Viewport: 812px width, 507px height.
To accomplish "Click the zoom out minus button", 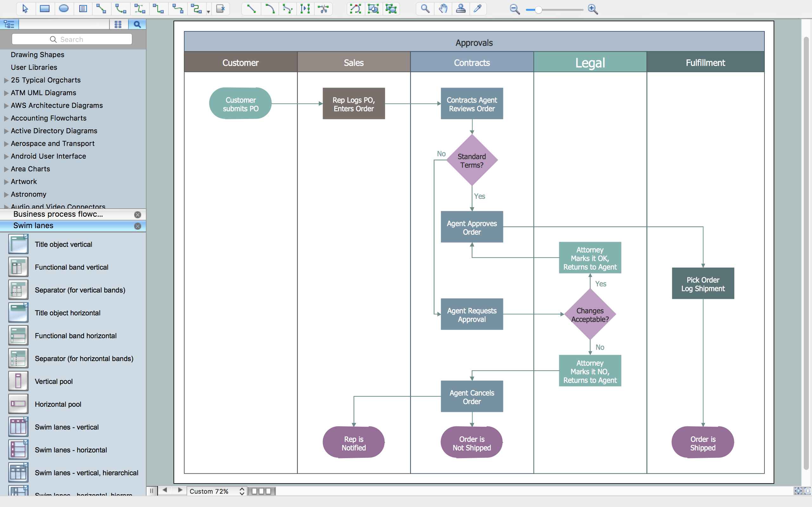I will 513,9.
